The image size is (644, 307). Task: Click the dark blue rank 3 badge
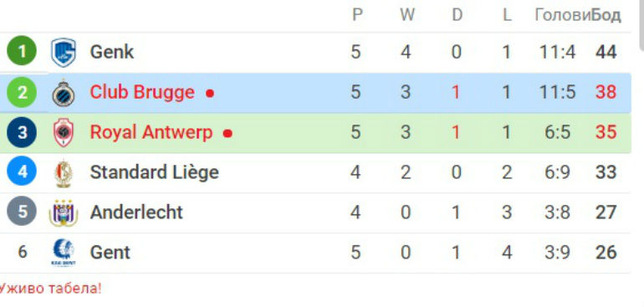click(x=22, y=132)
